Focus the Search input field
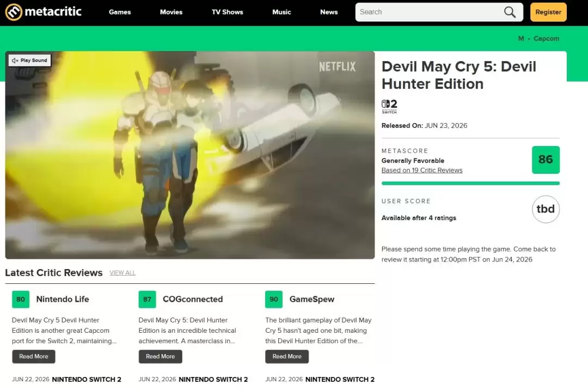This screenshot has height=390, width=588. 439,12
